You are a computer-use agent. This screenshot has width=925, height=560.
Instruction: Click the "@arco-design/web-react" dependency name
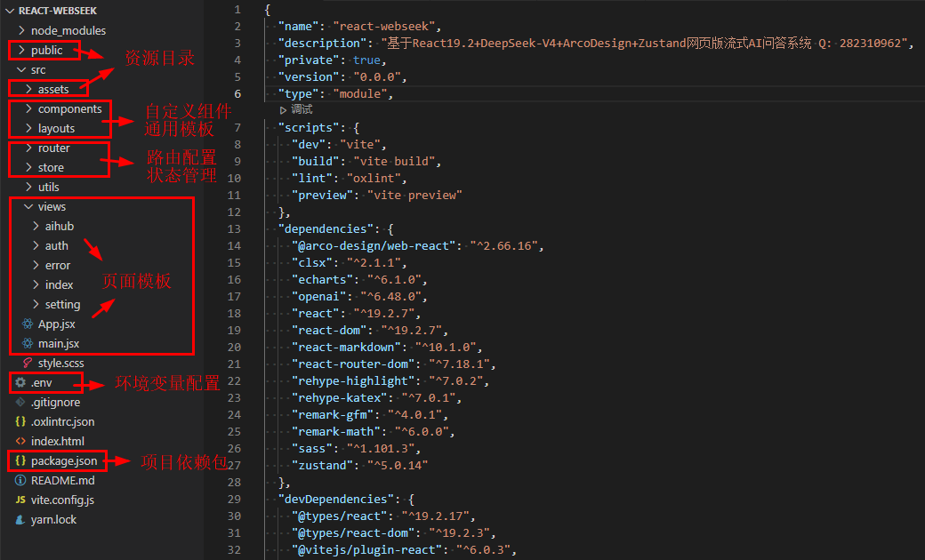click(x=374, y=246)
